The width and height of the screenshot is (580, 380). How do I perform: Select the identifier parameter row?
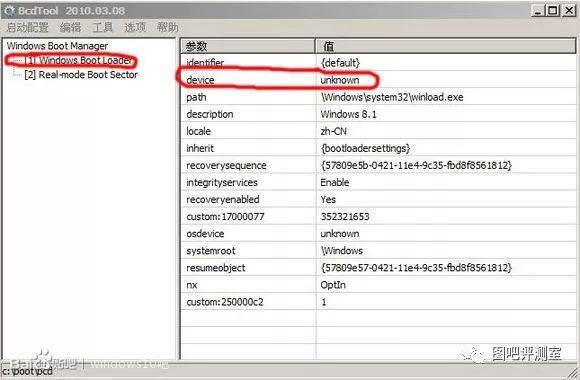coord(378,63)
